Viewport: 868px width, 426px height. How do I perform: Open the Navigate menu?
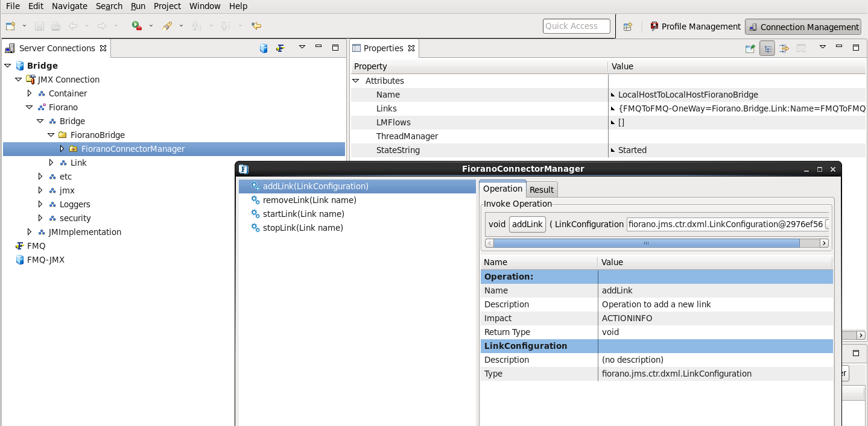coord(69,6)
